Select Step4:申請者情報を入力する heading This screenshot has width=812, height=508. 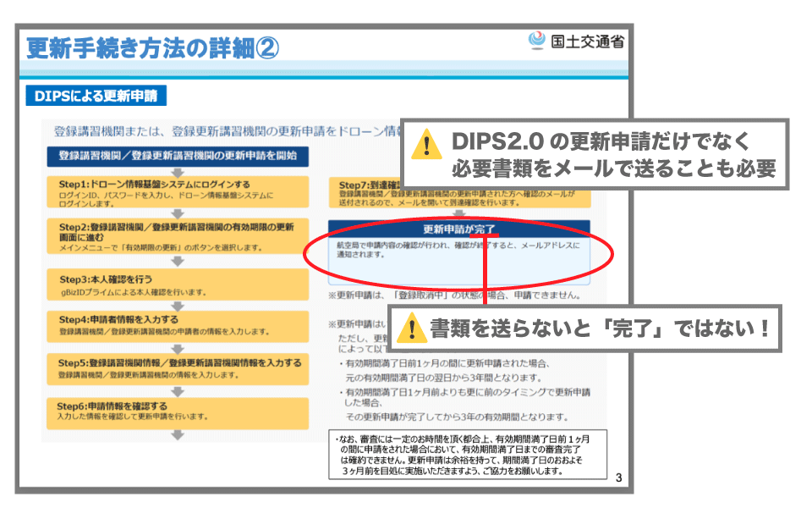coord(118,319)
